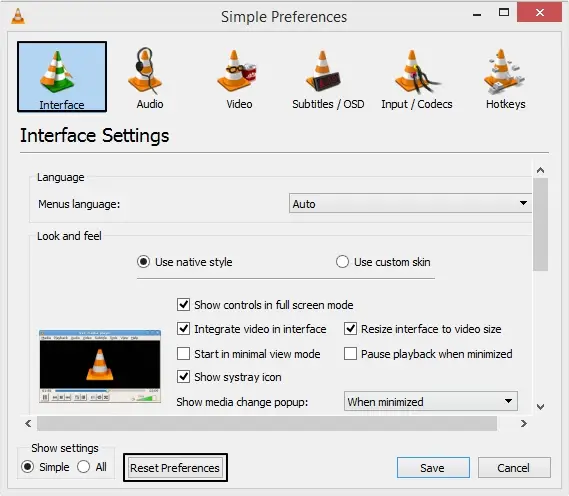This screenshot has height=496, width=569.
Task: Close the Simple Preferences window
Action: coord(540,13)
